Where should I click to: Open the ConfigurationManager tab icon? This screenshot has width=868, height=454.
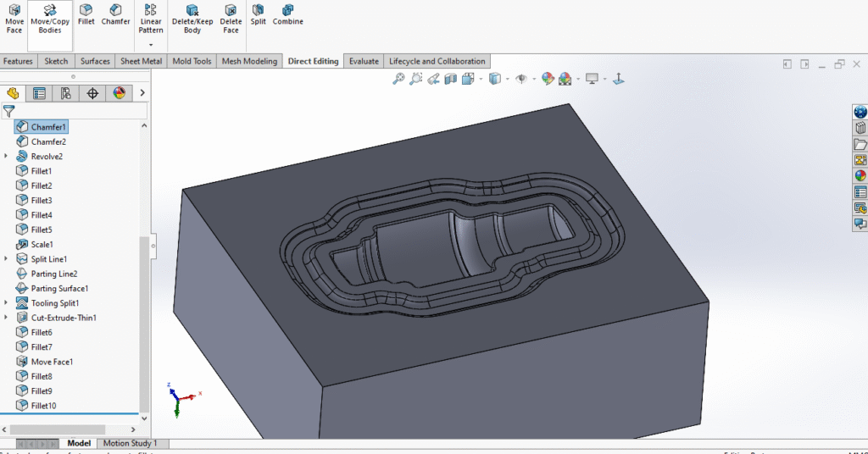65,93
